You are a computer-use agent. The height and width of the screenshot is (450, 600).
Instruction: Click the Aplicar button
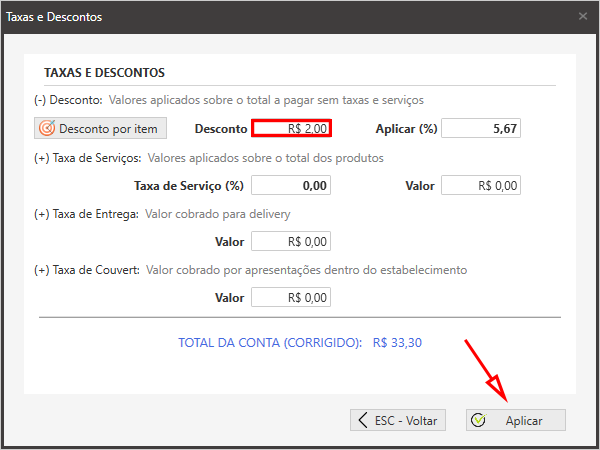(x=516, y=420)
